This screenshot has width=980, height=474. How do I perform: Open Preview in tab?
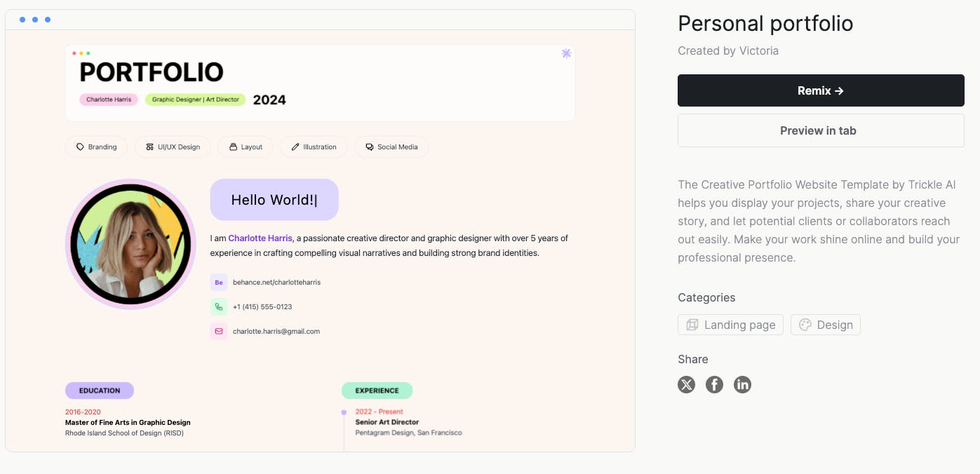tap(821, 130)
